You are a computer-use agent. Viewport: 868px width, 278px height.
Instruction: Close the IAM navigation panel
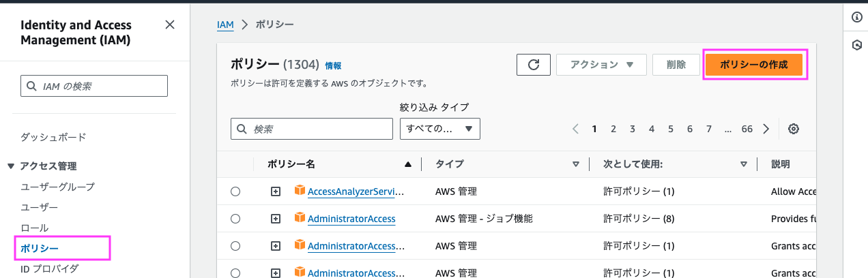point(170,25)
